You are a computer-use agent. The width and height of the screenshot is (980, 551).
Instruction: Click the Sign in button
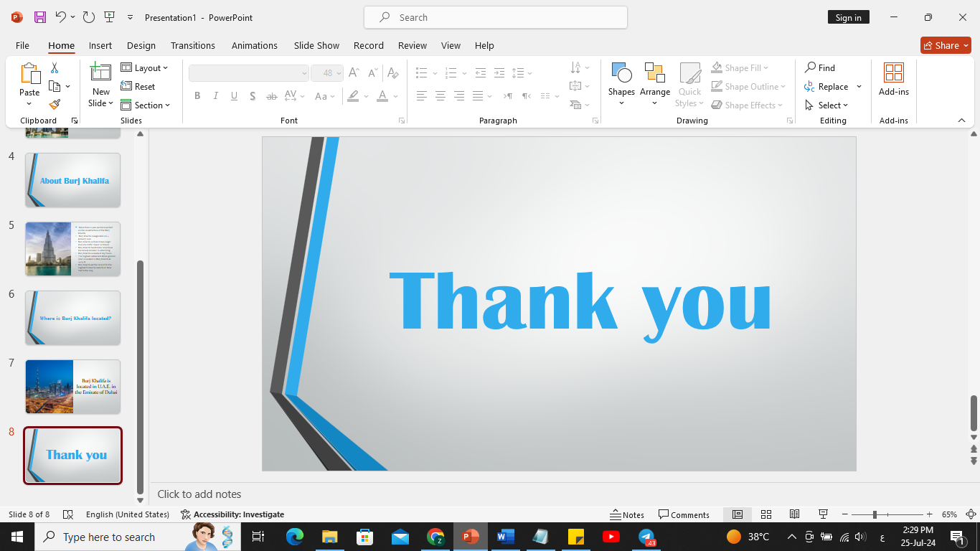click(x=848, y=17)
